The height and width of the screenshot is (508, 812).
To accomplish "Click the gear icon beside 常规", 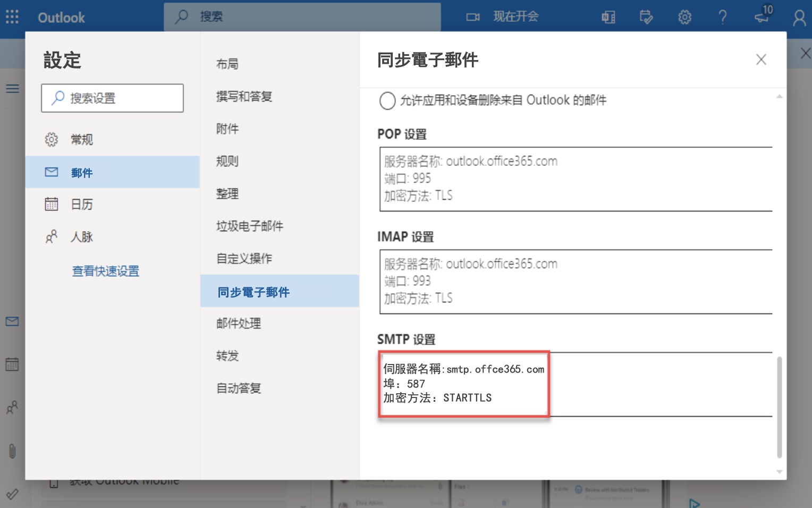I will coord(51,140).
